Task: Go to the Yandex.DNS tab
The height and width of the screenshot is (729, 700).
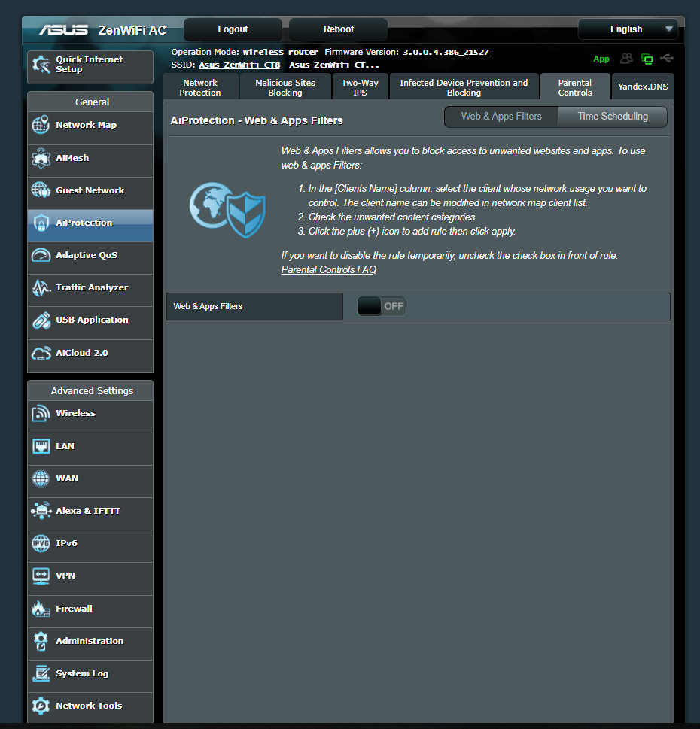Action: pos(643,87)
